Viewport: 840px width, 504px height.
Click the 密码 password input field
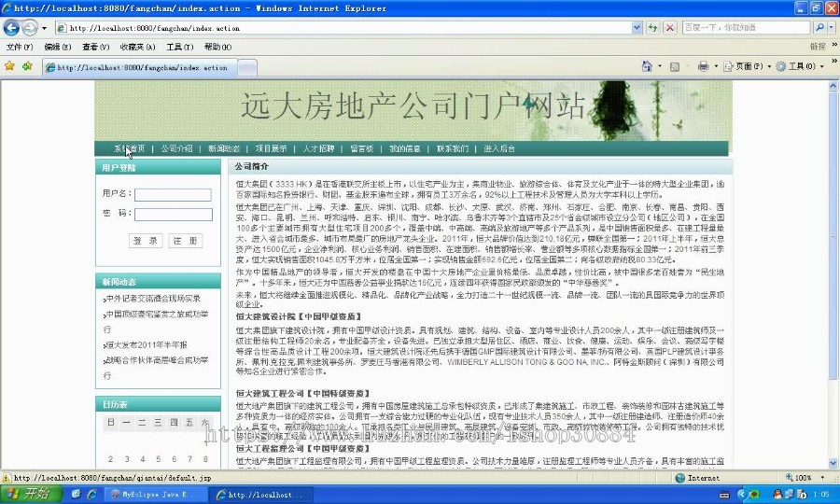coord(173,215)
